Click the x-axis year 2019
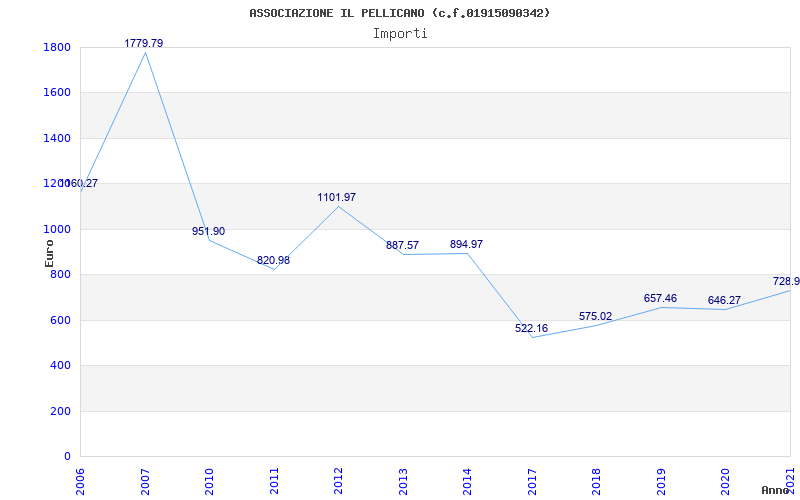The width and height of the screenshot is (800, 500). pos(661,482)
